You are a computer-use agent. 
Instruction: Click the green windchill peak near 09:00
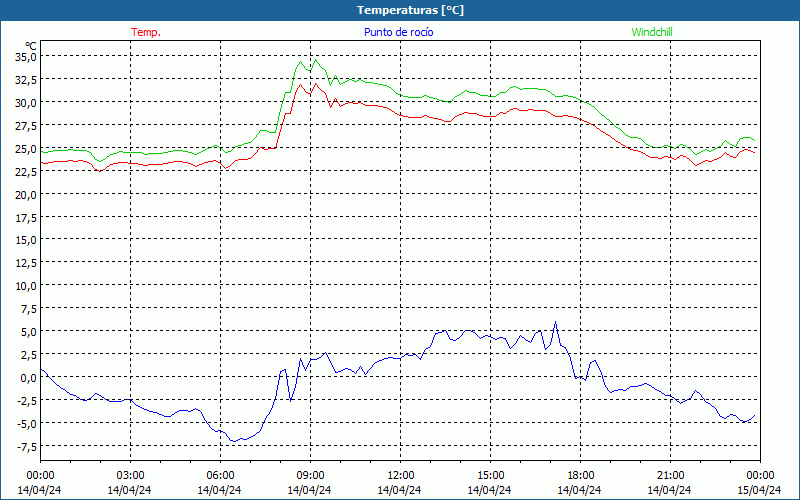coord(316,60)
